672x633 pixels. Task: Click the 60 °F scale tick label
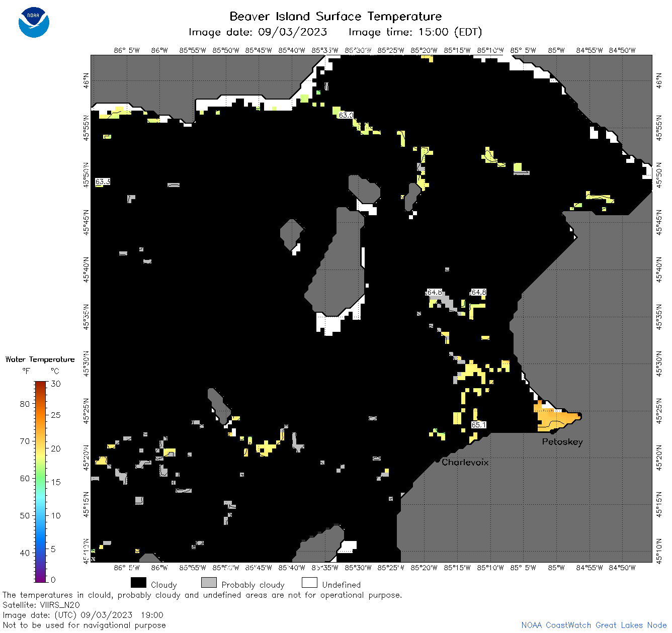click(25, 478)
